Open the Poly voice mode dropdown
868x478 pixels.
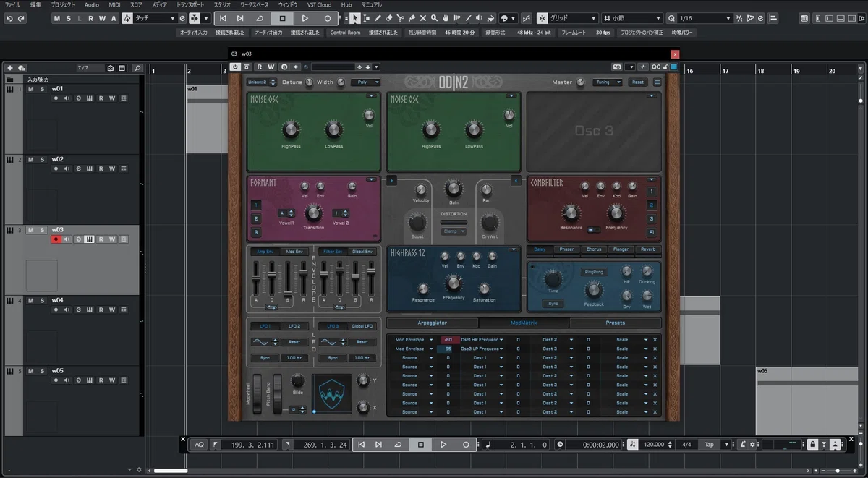coord(365,82)
